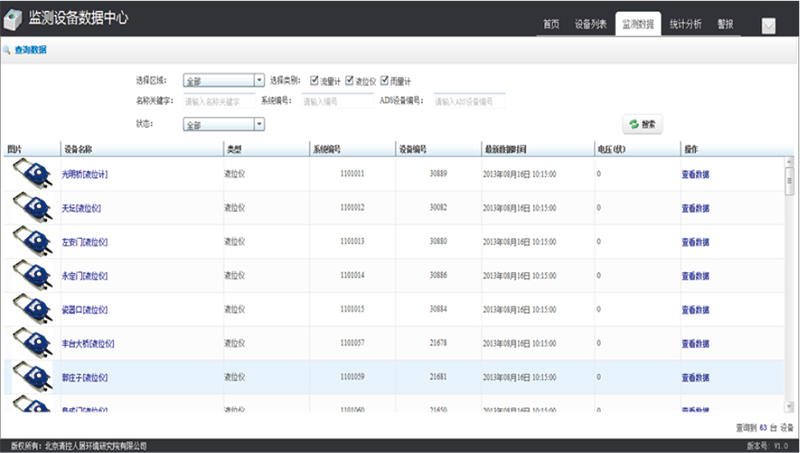
Task: Open the 设备列表 tab
Action: [x=592, y=24]
